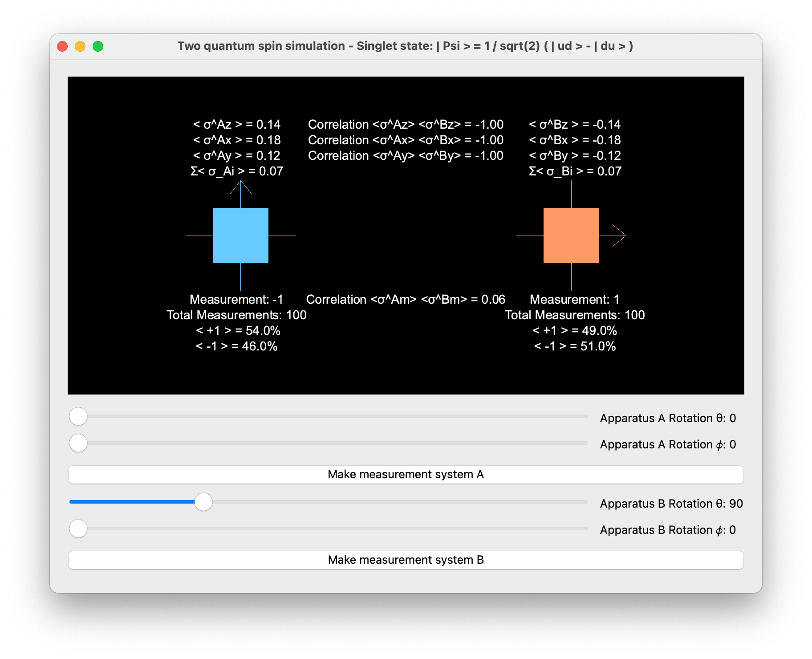Click '< +1 > = 49.0%' text

(x=575, y=330)
